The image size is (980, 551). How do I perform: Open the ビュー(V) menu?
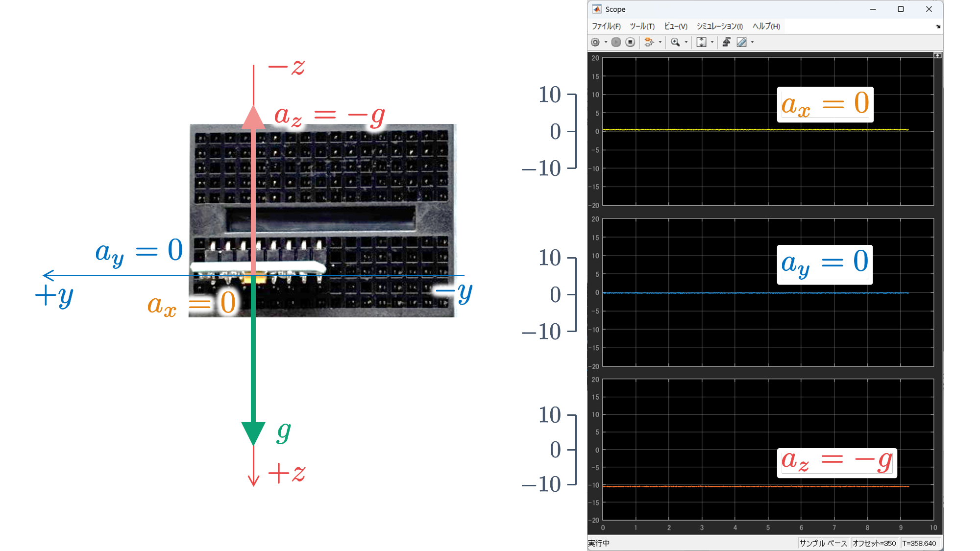pyautogui.click(x=675, y=26)
